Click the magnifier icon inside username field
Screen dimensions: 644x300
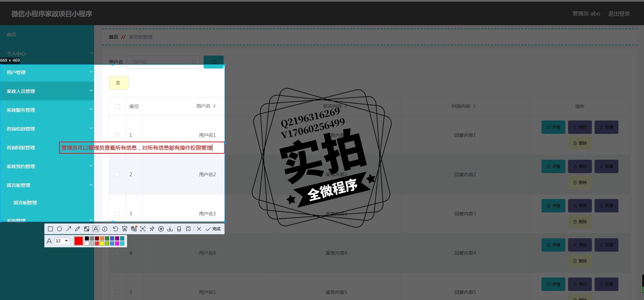click(x=194, y=62)
